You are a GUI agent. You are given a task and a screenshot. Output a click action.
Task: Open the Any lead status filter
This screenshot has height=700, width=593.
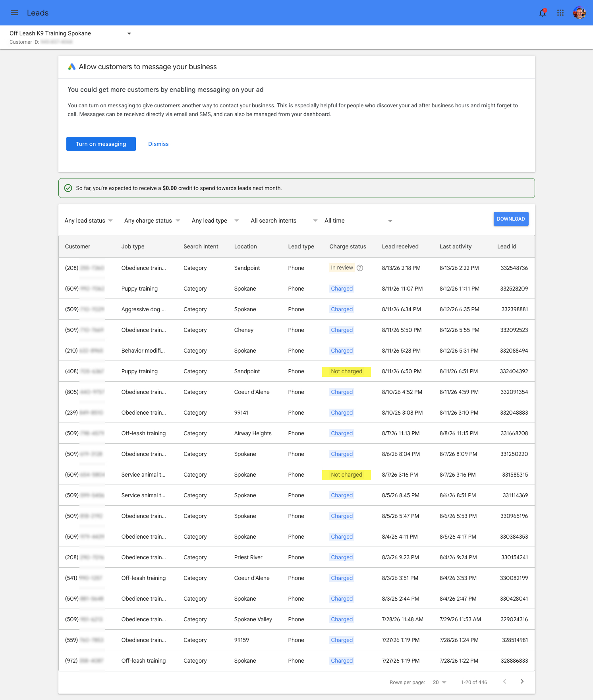tap(89, 221)
